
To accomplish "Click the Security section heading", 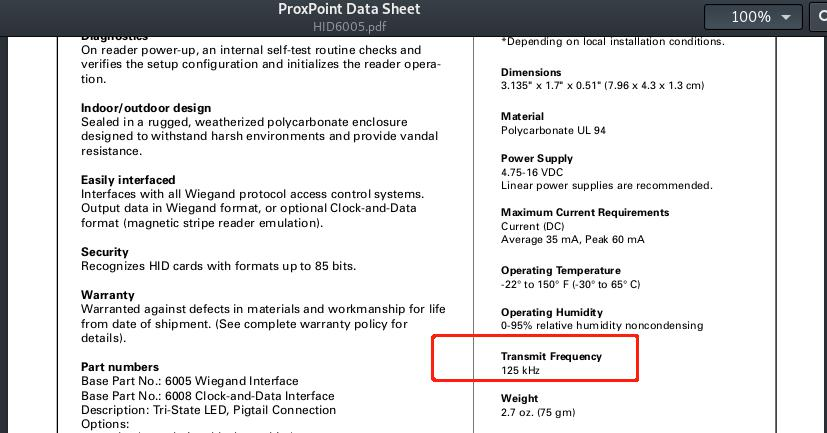I will pos(104,252).
